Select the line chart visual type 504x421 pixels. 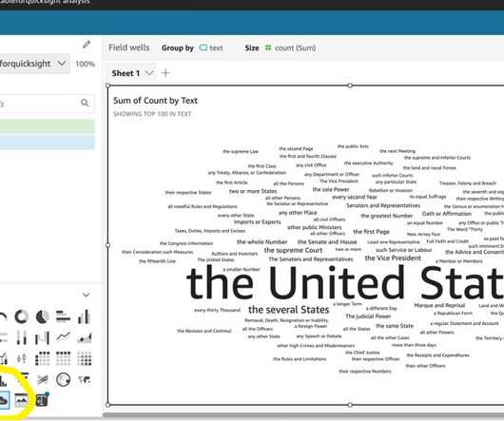tap(63, 336)
